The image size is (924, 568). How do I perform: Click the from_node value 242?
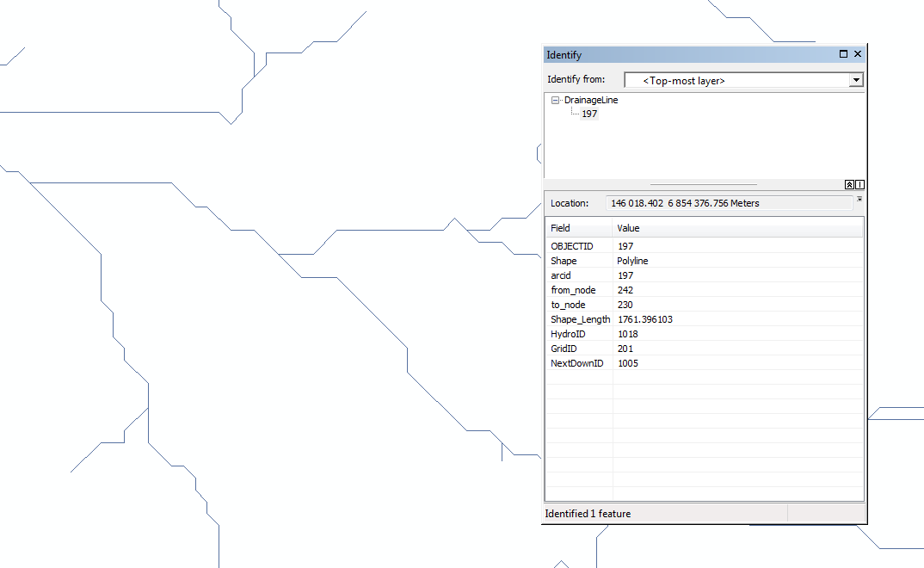[625, 290]
